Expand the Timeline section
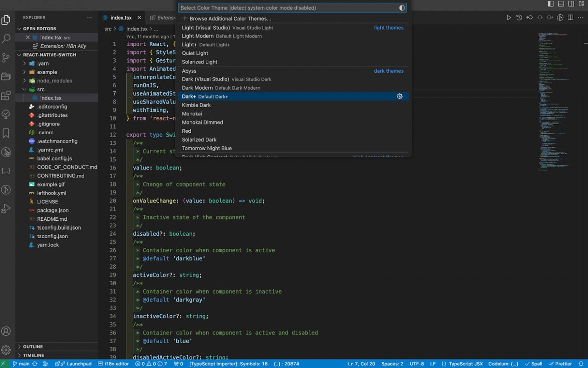 [x=57, y=355]
